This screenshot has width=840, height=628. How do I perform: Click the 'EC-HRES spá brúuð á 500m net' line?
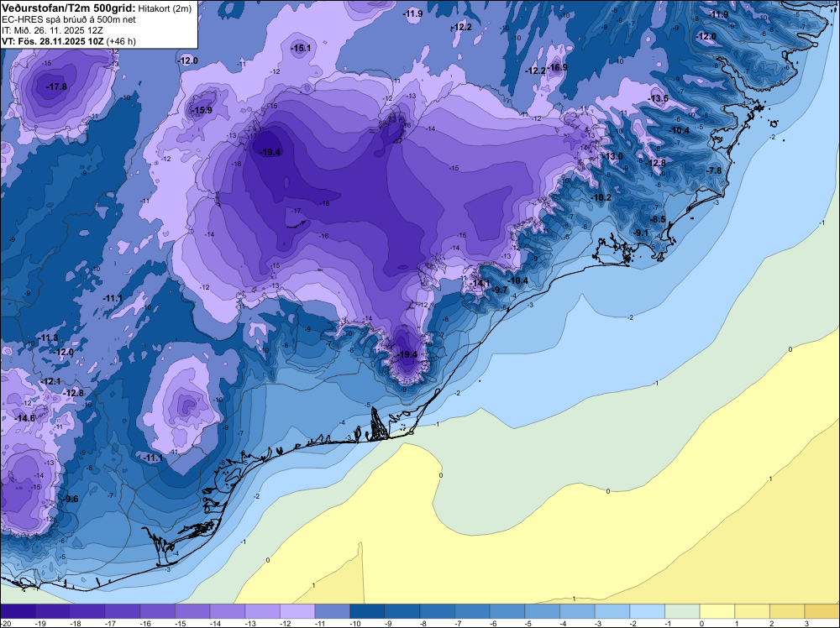pos(68,19)
